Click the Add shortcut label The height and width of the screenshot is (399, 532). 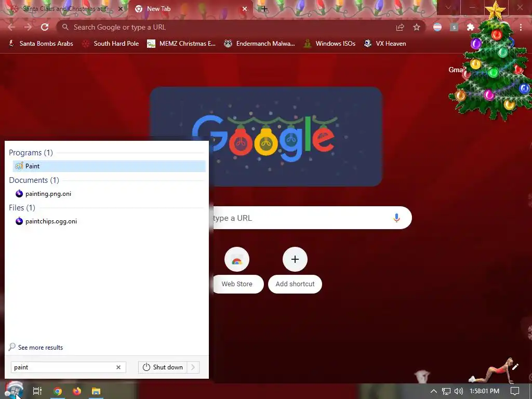(295, 284)
